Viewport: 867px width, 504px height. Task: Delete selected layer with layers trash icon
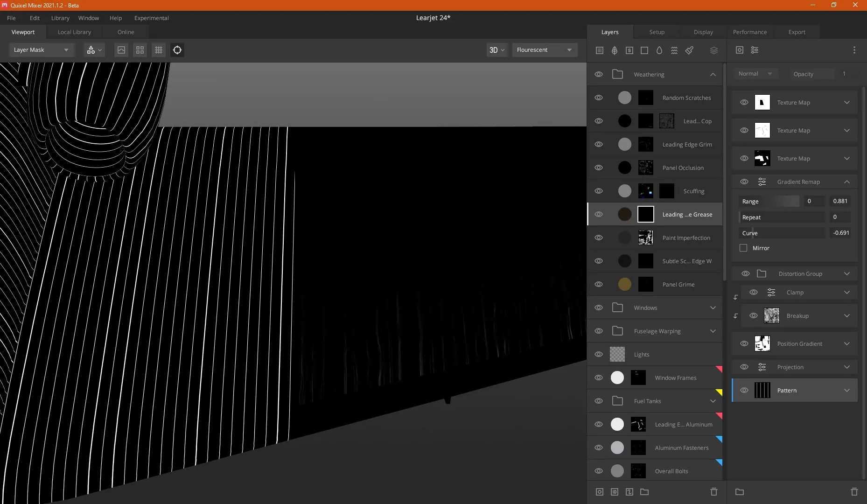coord(714,492)
